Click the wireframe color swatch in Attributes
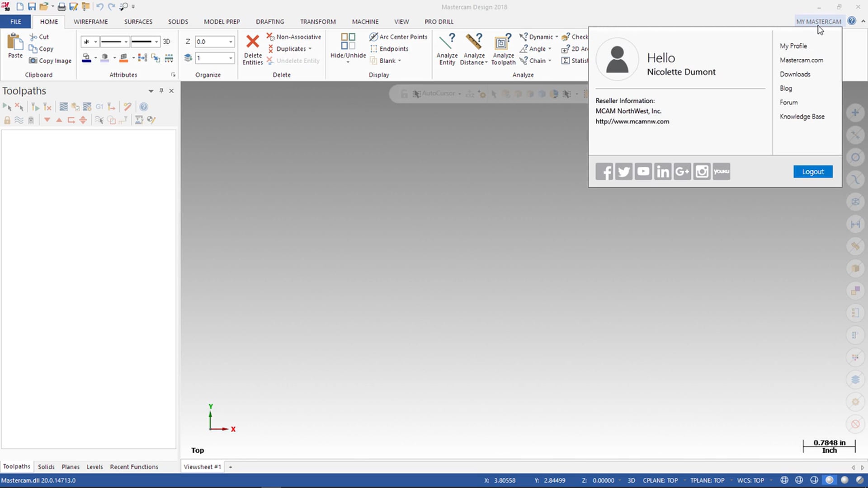The image size is (868, 488). click(86, 58)
